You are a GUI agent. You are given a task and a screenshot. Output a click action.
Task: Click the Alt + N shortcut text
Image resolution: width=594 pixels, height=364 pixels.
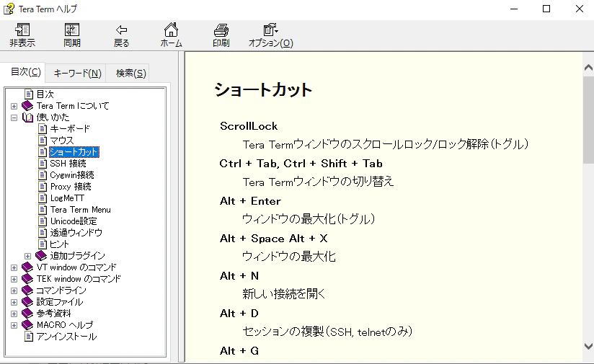(239, 276)
